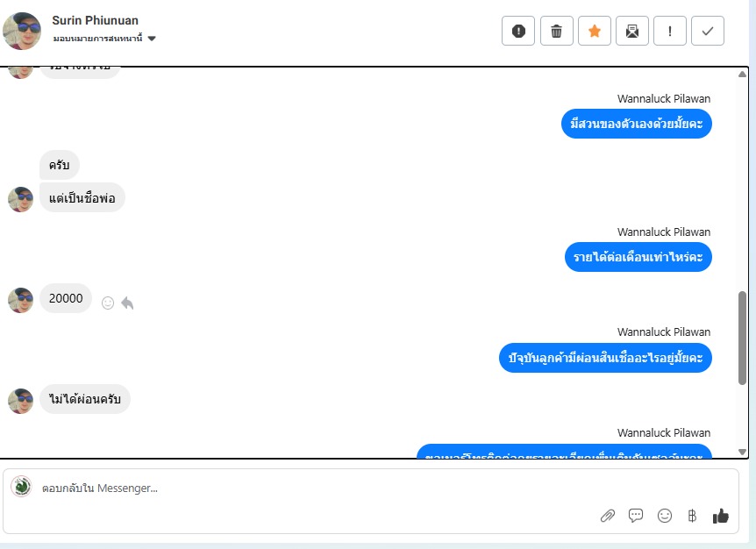The image size is (756, 549).
Task: Open Surin Phiunuan's profile name
Action: pyautogui.click(x=95, y=20)
